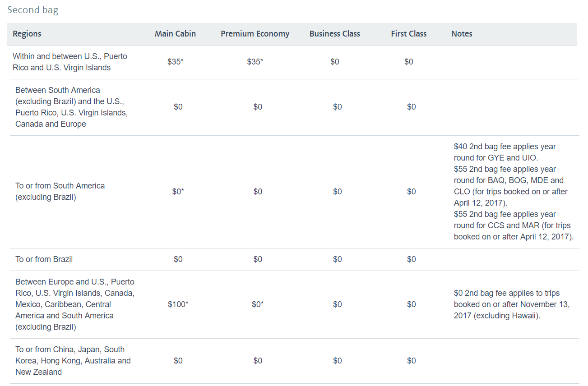Click the Business Class column header
The width and height of the screenshot is (588, 386).
click(x=334, y=34)
